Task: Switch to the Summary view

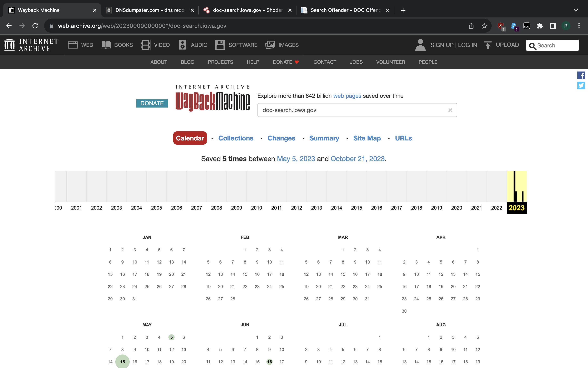Action: [x=324, y=138]
